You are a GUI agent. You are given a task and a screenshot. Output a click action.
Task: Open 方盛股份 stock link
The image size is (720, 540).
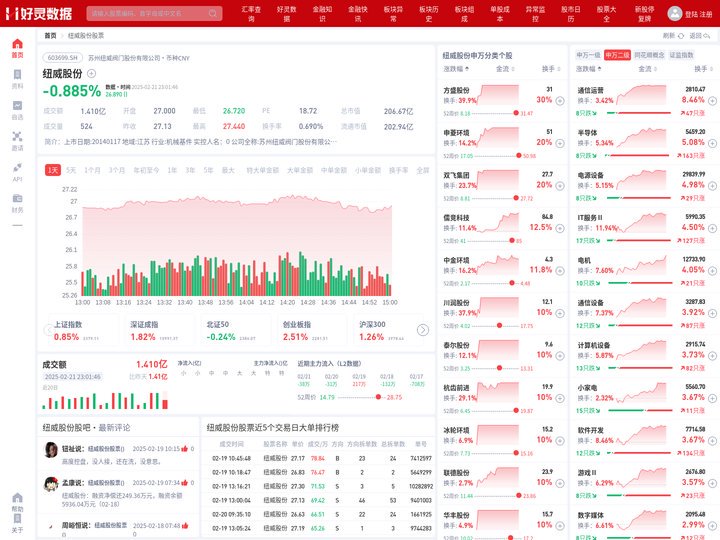click(x=456, y=90)
